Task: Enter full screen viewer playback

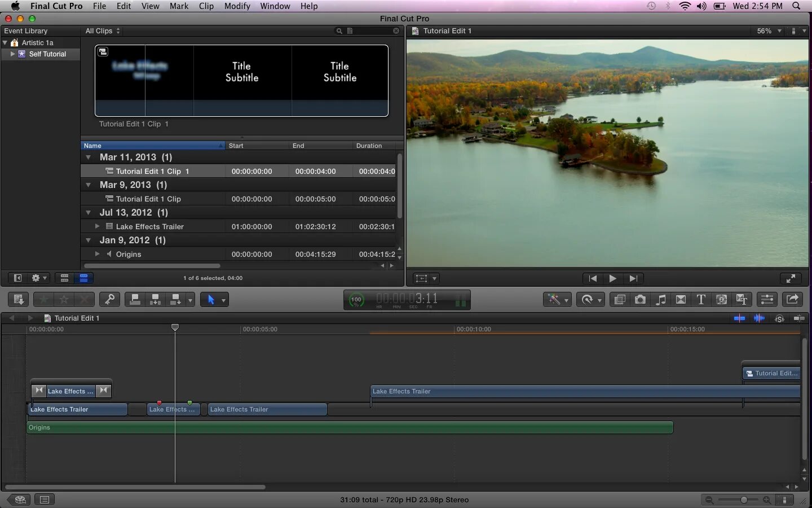Action: point(791,278)
